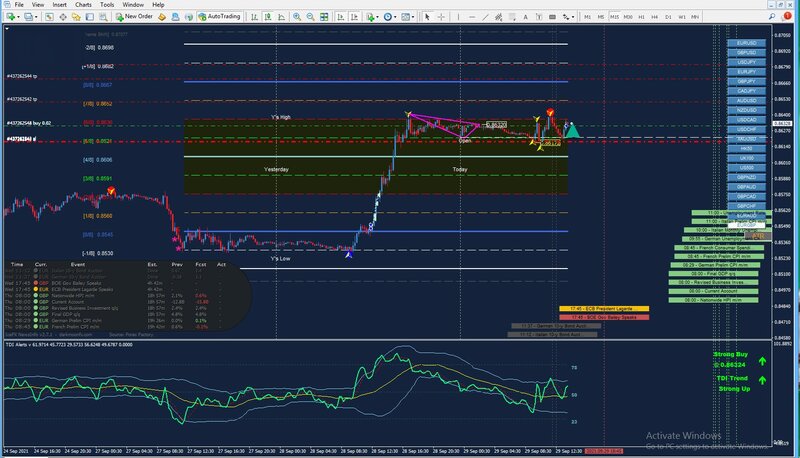Click the EURUSD symbol button
Viewport: 800px width, 458px height.
pos(746,43)
